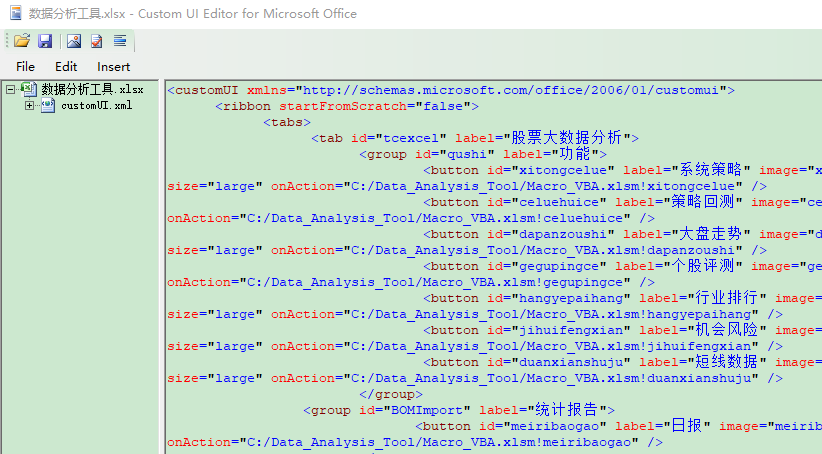Select the customUI.xml tree item

[96, 105]
